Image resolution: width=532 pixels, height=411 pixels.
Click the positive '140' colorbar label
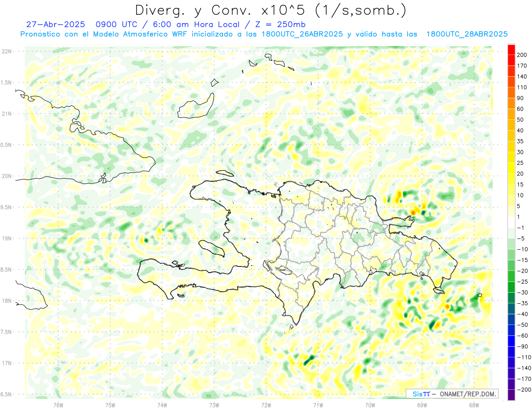522,77
